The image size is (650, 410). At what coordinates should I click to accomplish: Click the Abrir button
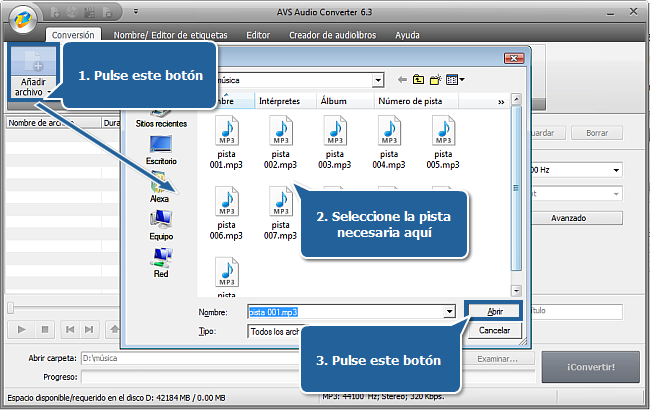494,312
